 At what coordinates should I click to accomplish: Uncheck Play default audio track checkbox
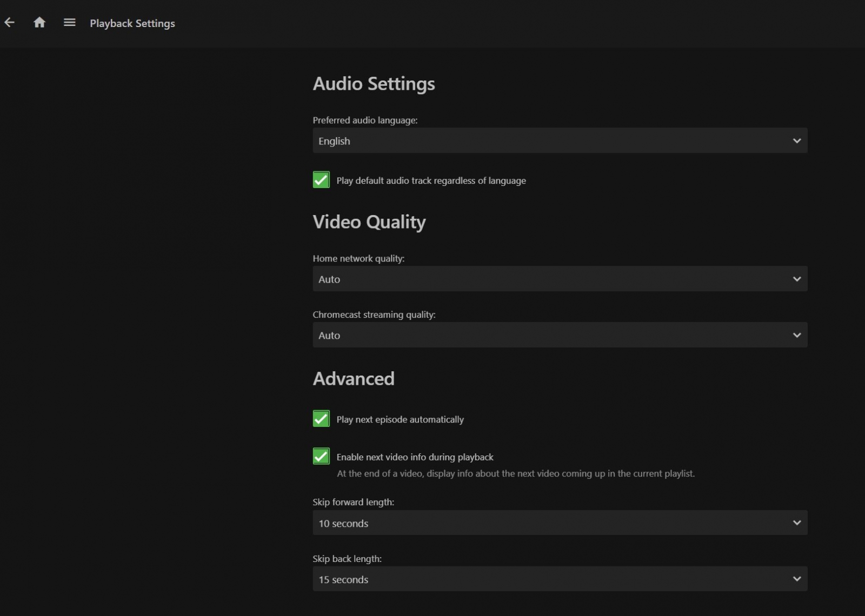click(321, 180)
